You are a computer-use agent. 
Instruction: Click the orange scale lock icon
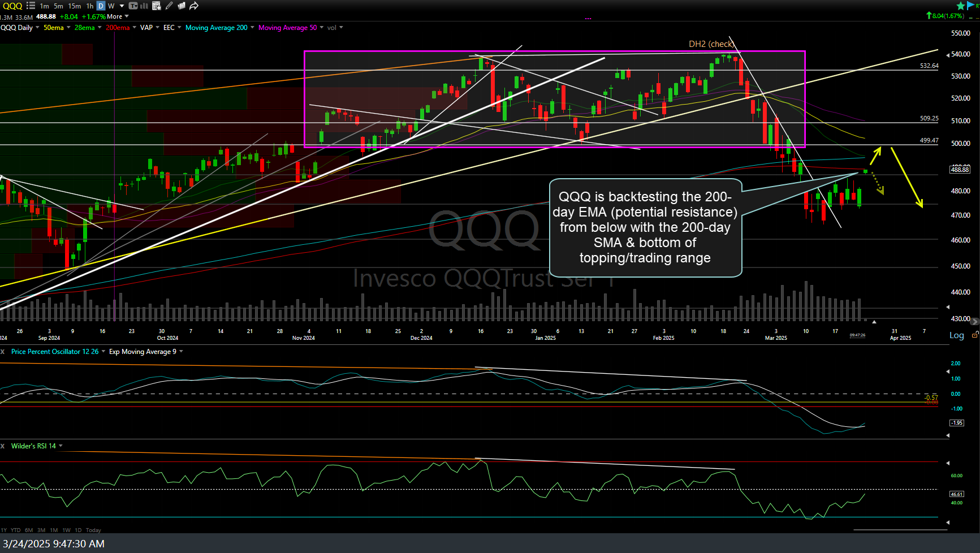975,335
